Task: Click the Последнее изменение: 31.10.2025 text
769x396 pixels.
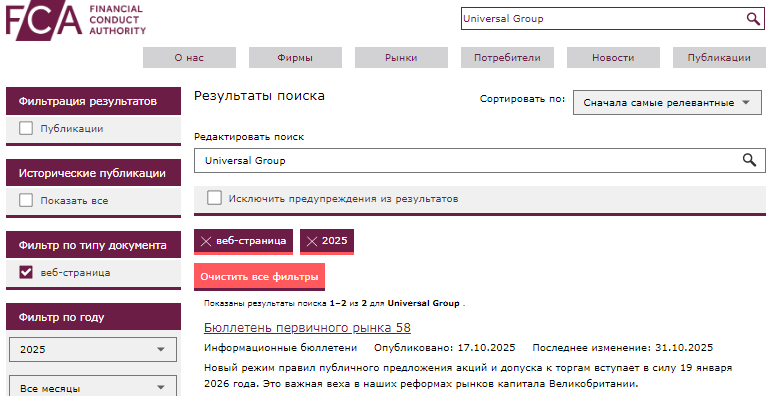Action: tap(622, 348)
